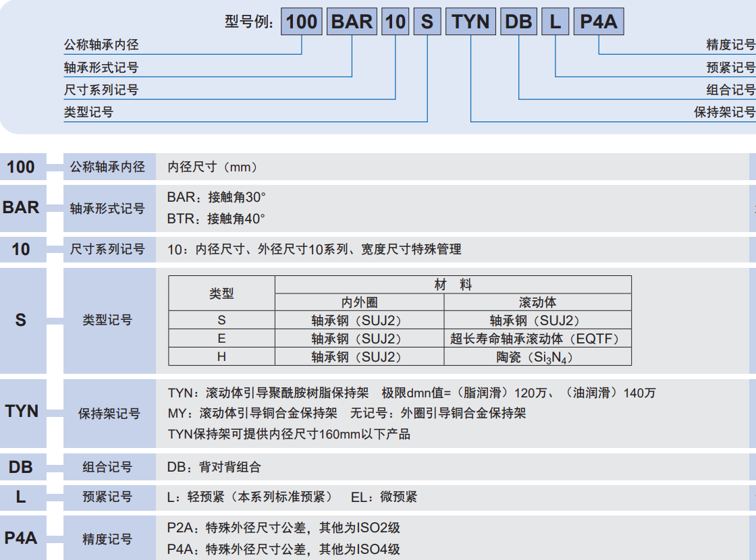Click the '10' row header cell
Viewport: 756px width, 560px height.
click(23, 249)
